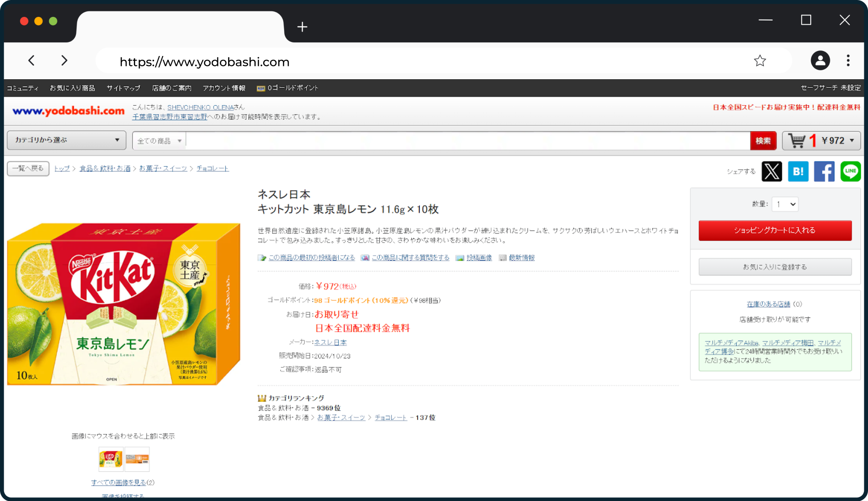Open お菓子・スイーツ breadcrumb link
868x501 pixels.
tap(163, 169)
